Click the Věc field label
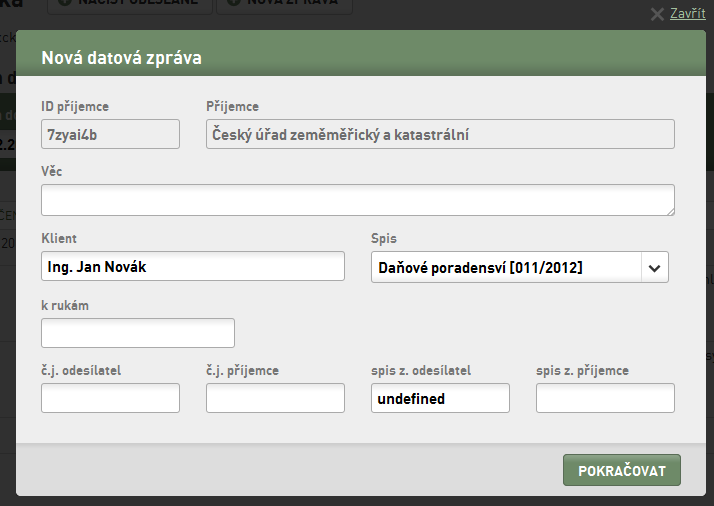Image resolution: width=714 pixels, height=506 pixels. pos(51,172)
